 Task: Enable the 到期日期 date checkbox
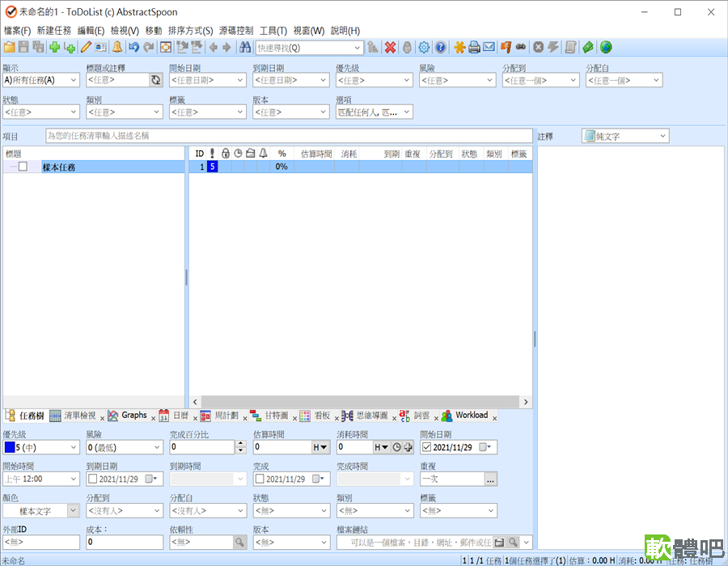(x=93, y=479)
